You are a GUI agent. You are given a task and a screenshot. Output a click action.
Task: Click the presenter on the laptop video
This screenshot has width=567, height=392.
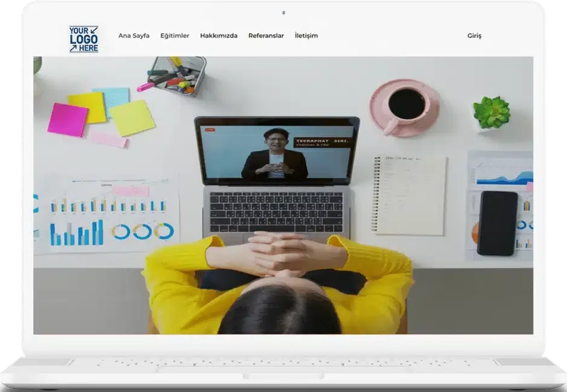tap(275, 156)
